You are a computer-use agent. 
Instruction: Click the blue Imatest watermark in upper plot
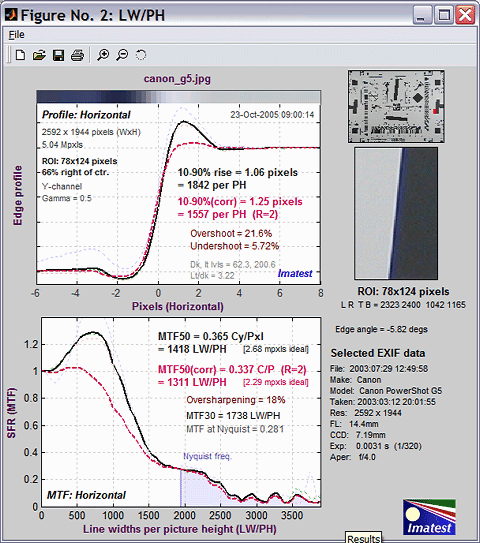click(x=295, y=274)
